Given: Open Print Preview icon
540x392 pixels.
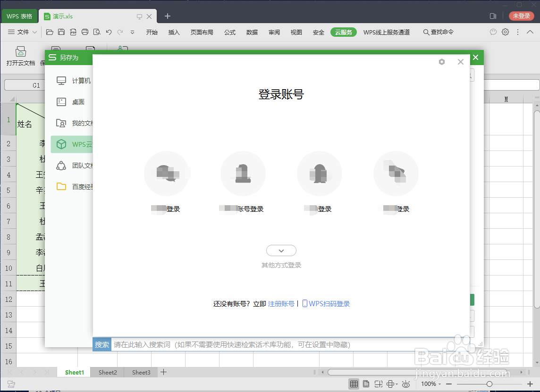Looking at the screenshot, I should point(97,32).
